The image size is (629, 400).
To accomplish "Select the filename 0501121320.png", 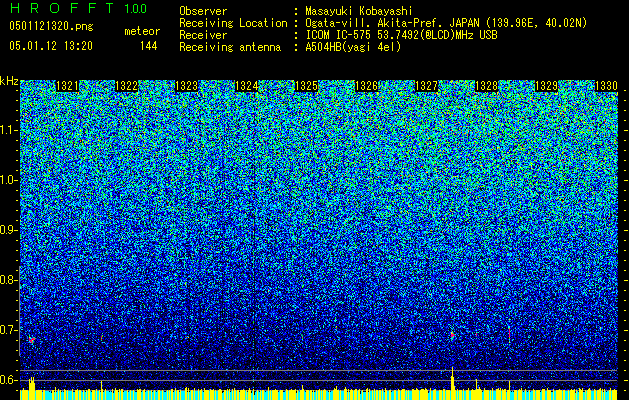I will (51, 26).
